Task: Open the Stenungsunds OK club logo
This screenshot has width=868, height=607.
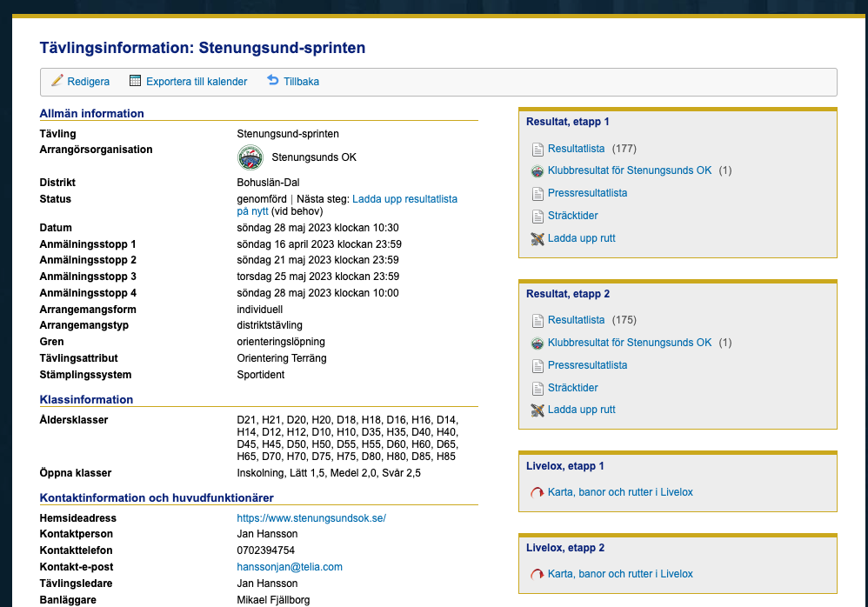Action: click(250, 157)
